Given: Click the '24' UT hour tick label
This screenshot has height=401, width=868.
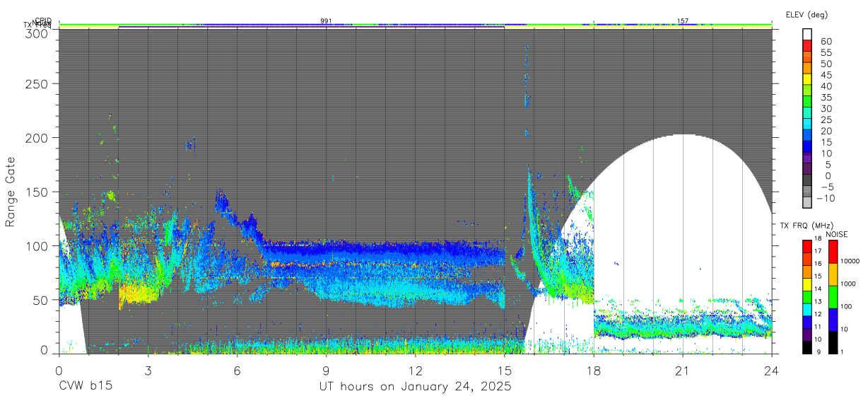Looking at the screenshot, I should [771, 370].
